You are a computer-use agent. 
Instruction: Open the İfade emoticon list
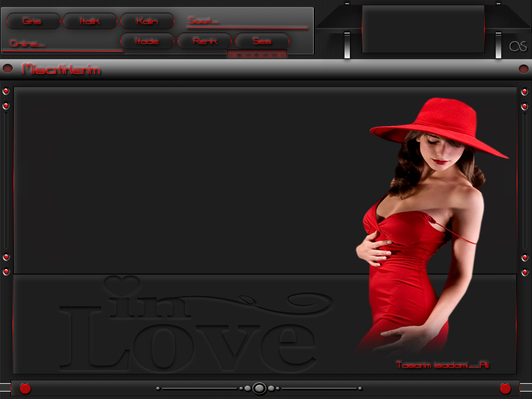[x=146, y=41]
